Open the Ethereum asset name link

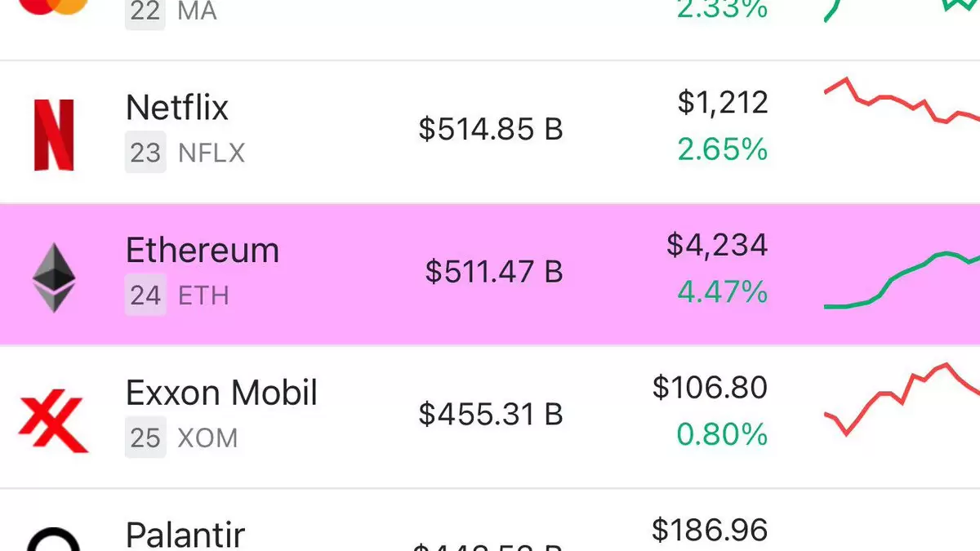tap(203, 250)
